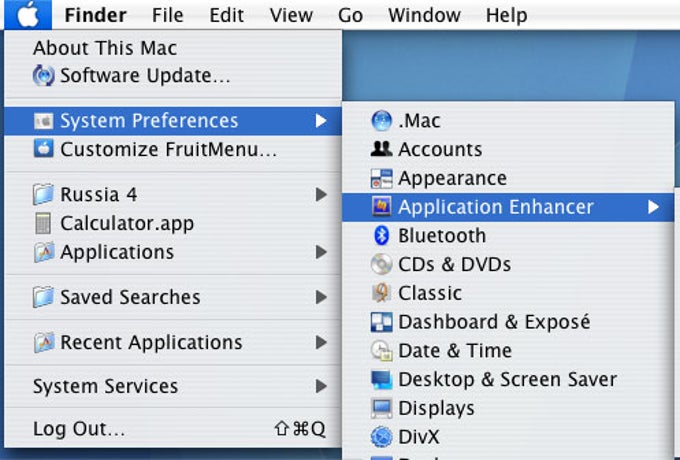Click the Recent Applications folder icon

tap(43, 342)
